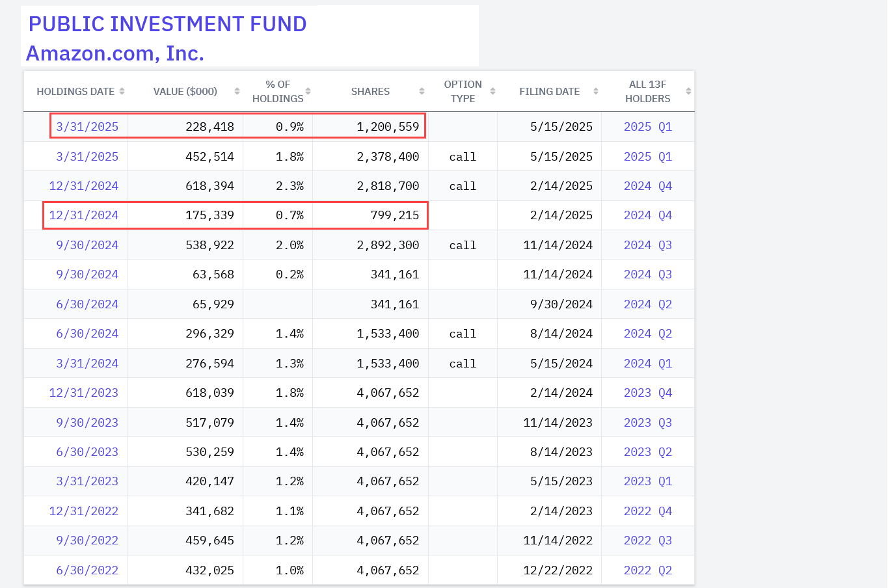Open the 3/31/2024 holdings date link
This screenshot has width=888, height=588.
tap(87, 364)
